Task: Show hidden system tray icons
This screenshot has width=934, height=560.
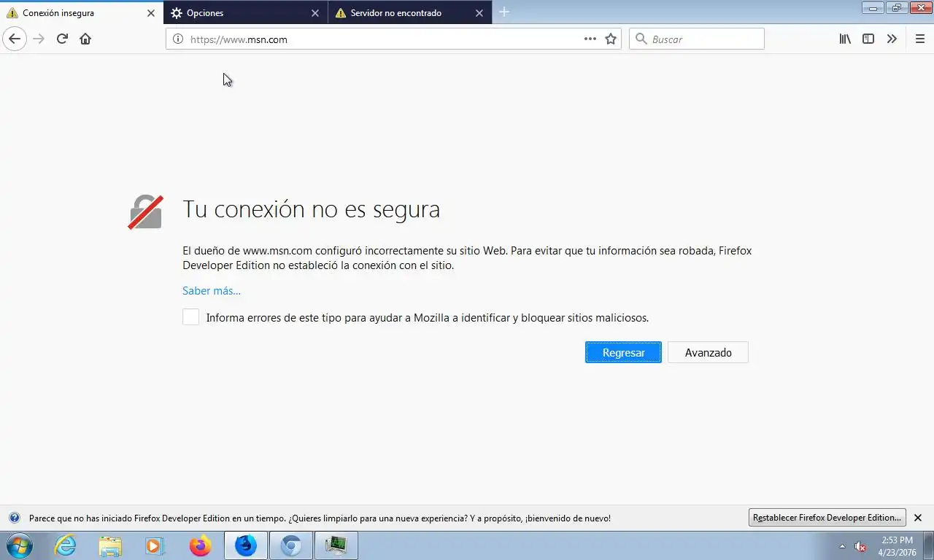Action: tap(843, 546)
